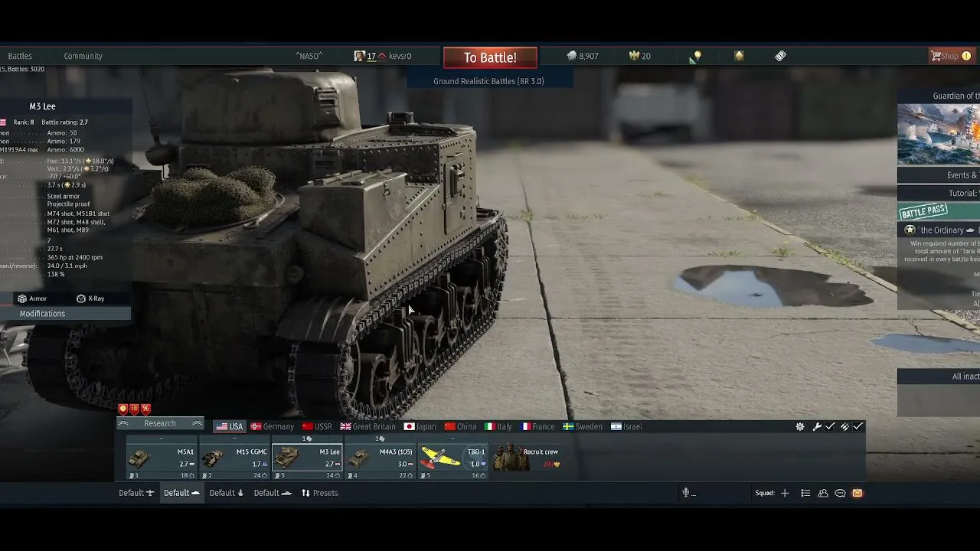
Task: Click the wrench auto-repair icon
Action: point(817,427)
